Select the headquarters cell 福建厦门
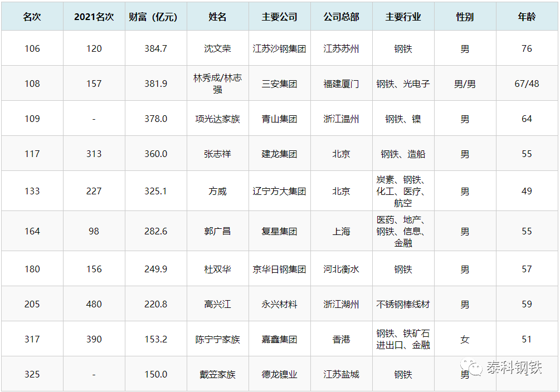The image size is (560, 392). tap(341, 84)
